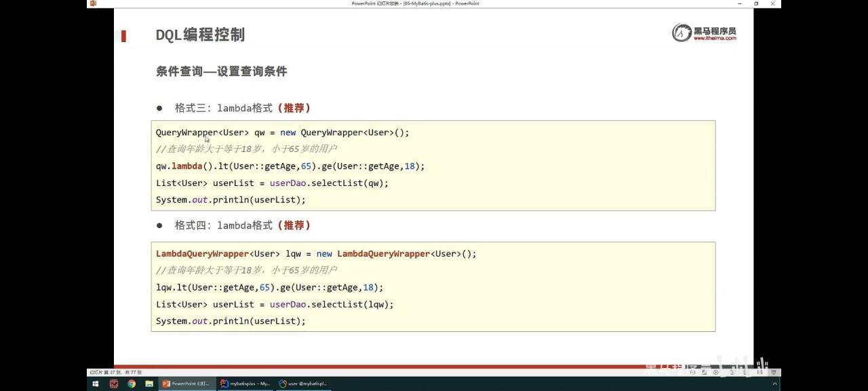Open Google Chrome from the taskbar

(132, 384)
